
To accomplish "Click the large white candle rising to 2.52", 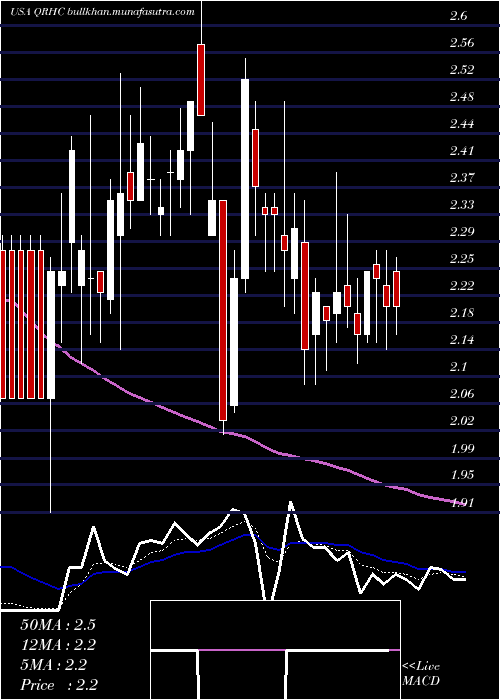I will [x=245, y=179].
